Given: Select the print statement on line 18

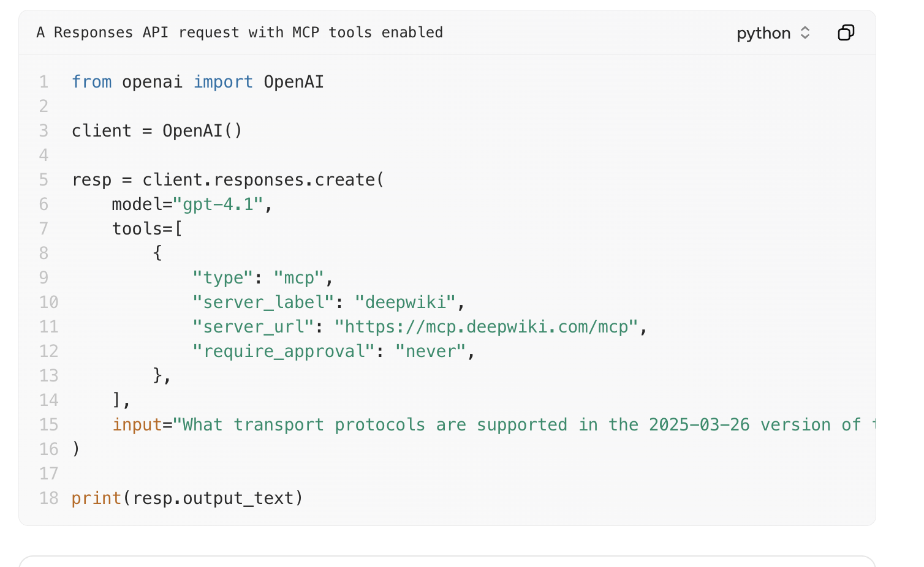Looking at the screenshot, I should pos(186,498).
